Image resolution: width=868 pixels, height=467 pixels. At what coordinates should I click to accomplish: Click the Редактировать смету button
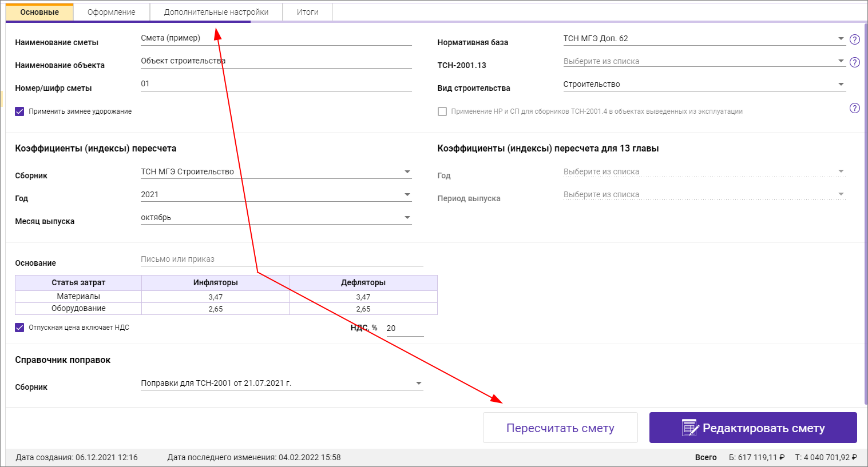pyautogui.click(x=753, y=428)
